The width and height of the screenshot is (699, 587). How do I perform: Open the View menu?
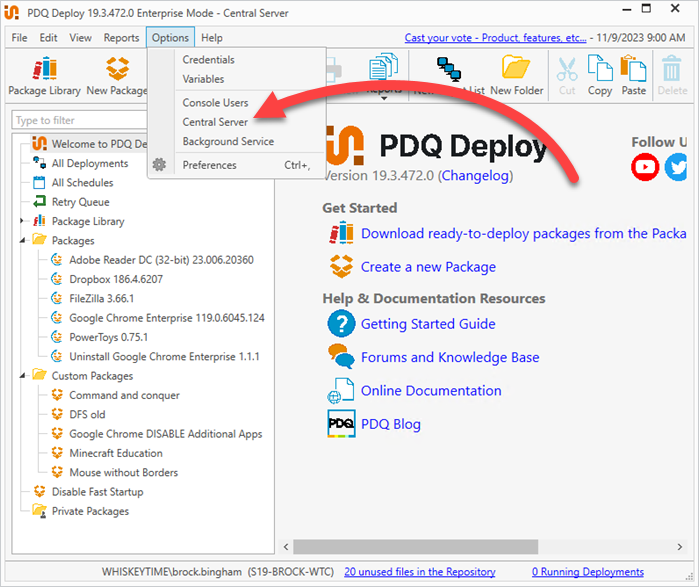80,38
